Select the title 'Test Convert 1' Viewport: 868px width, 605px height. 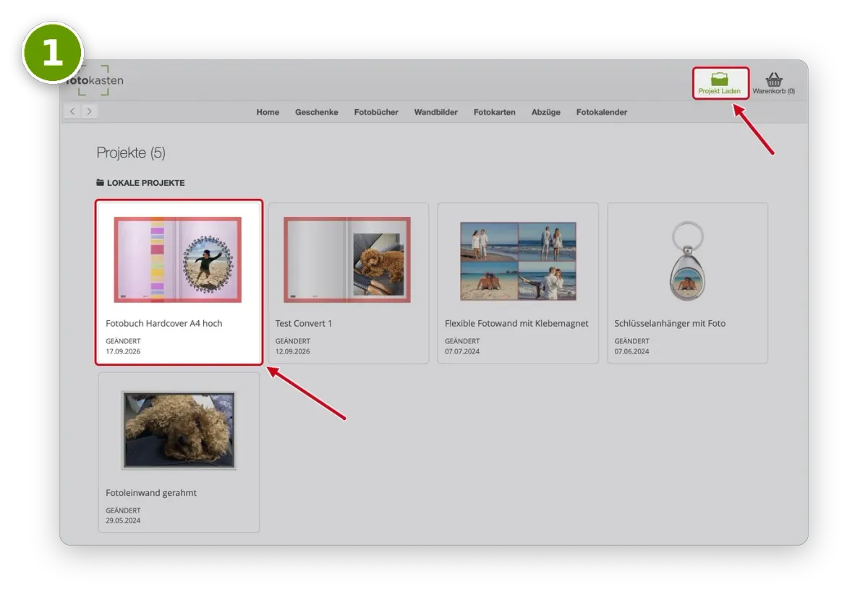304,323
